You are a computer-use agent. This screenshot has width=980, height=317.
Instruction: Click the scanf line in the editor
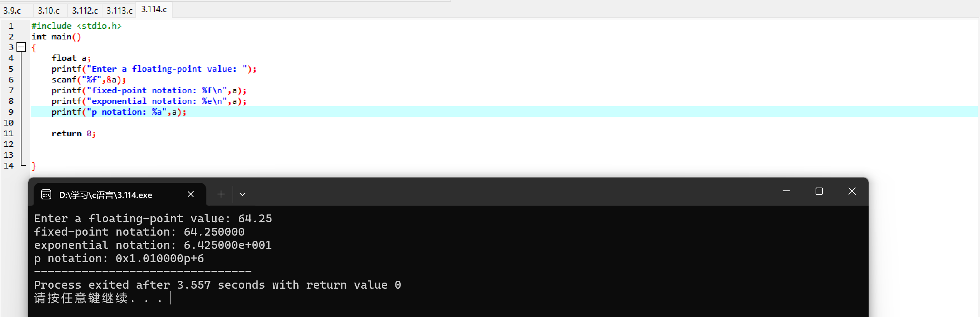tap(88, 80)
